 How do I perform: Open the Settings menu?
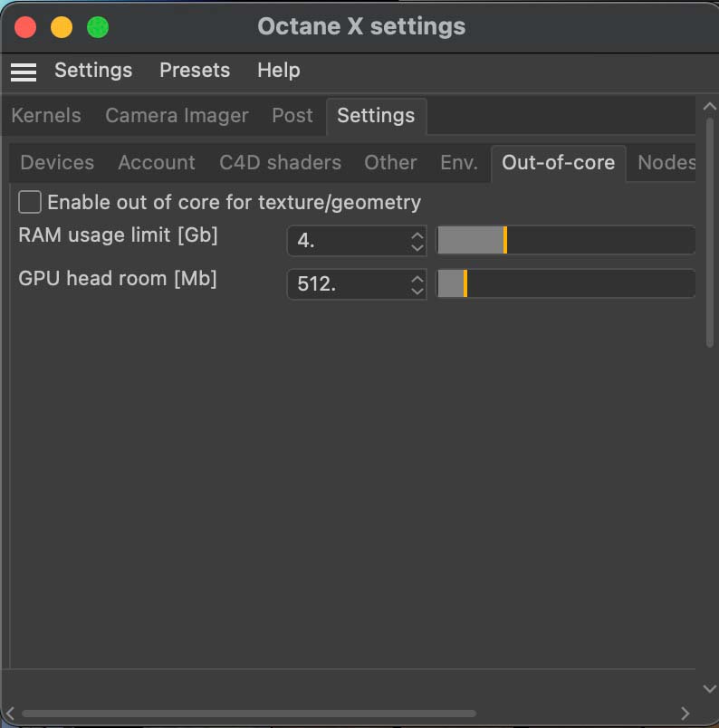93,71
